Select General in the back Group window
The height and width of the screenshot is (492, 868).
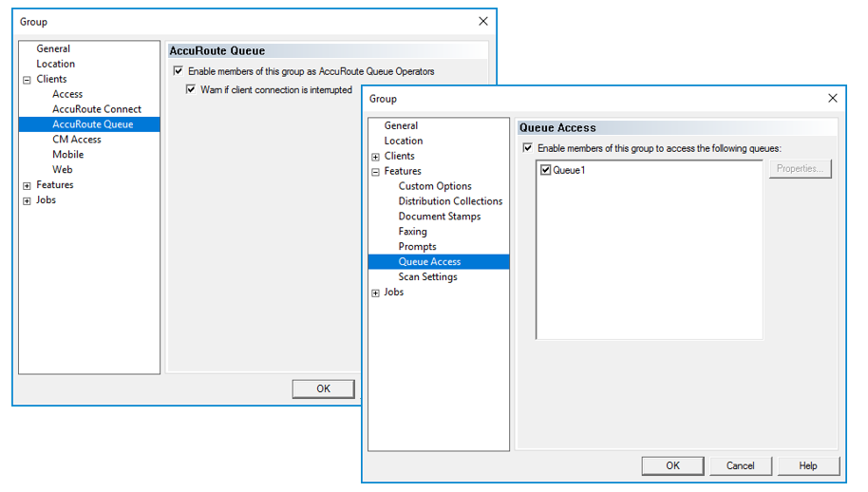click(53, 48)
